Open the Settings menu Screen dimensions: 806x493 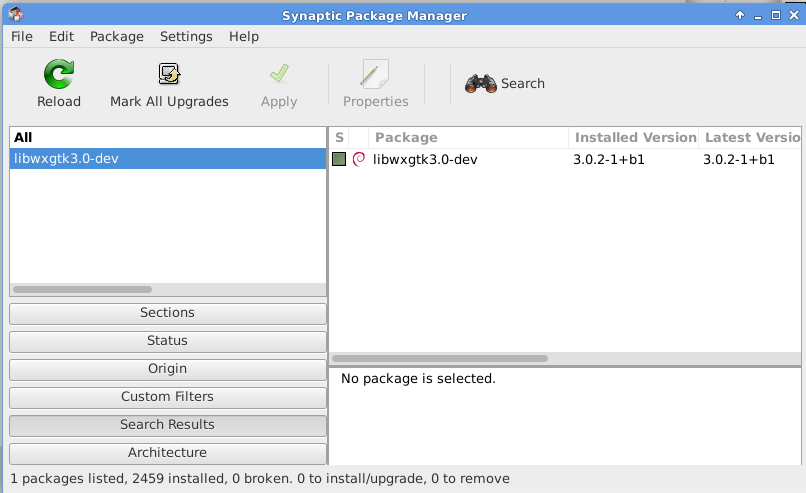(x=186, y=36)
